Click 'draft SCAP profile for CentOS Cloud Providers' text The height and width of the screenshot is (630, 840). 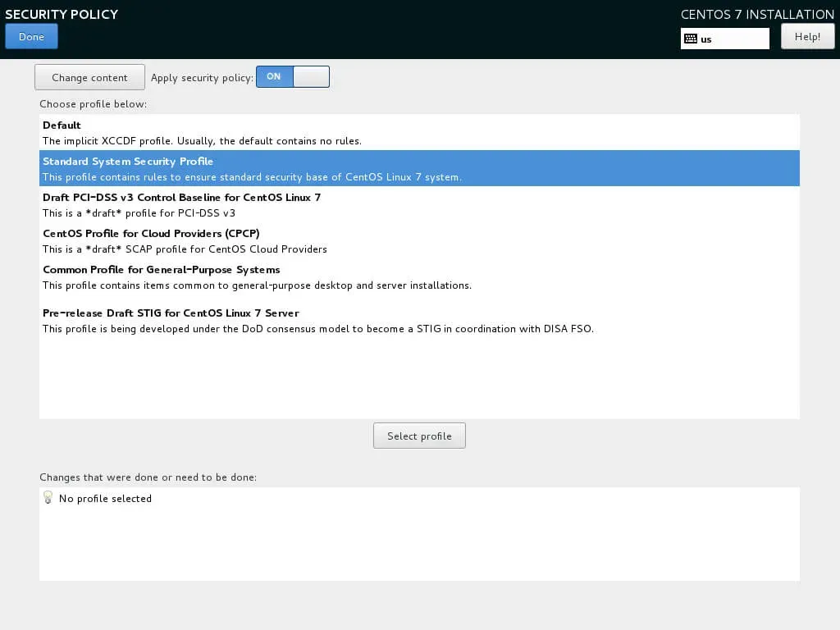click(185, 249)
